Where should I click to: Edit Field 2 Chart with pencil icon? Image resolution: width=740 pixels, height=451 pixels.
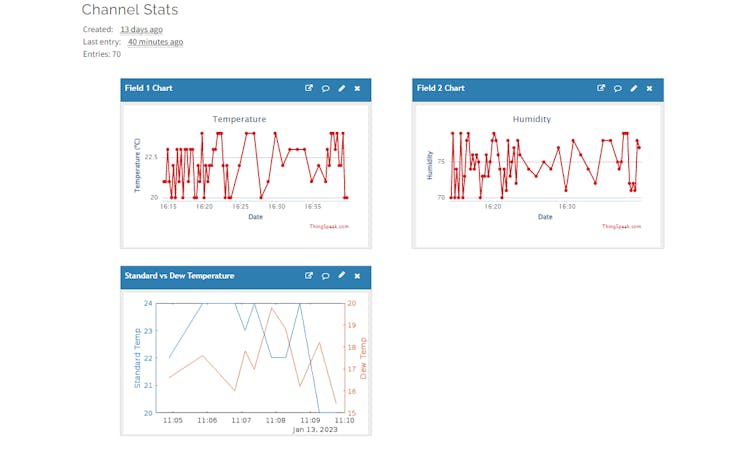click(634, 88)
